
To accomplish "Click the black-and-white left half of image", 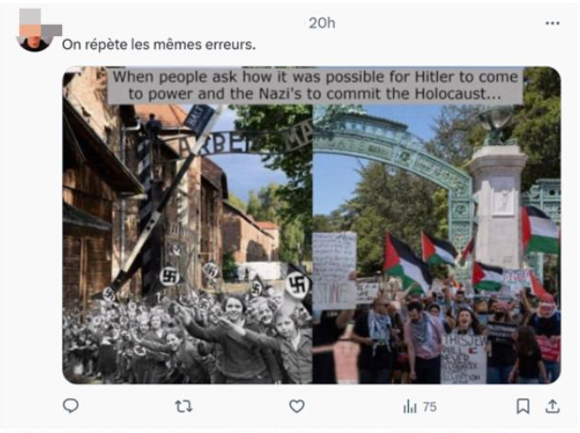I will pos(187,244).
